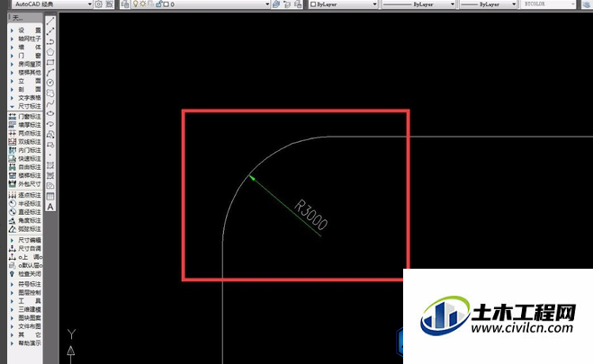Toggle the 上调 adjustment option
Image resolution: width=593 pixels, height=364 pixels.
pyautogui.click(x=25, y=257)
